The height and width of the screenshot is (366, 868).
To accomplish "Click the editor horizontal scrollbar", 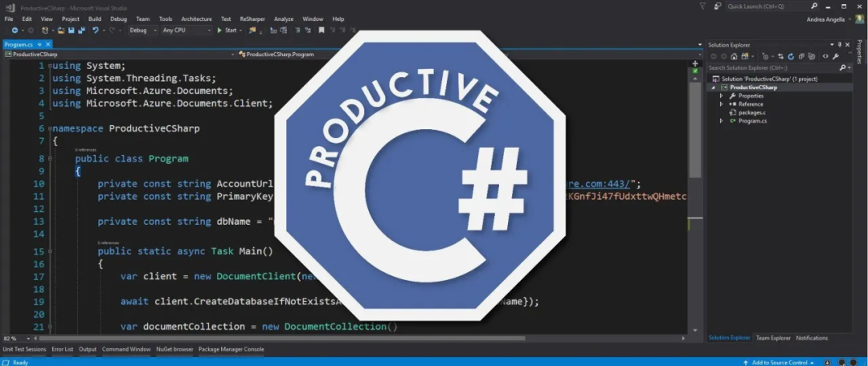I will [x=281, y=339].
